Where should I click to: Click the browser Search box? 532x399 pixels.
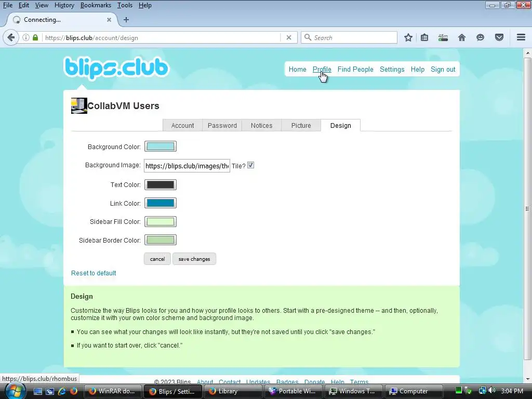tap(349, 37)
